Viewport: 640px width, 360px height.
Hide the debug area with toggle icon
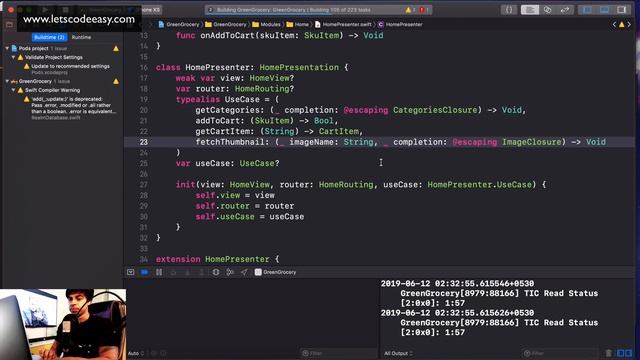tap(130, 272)
